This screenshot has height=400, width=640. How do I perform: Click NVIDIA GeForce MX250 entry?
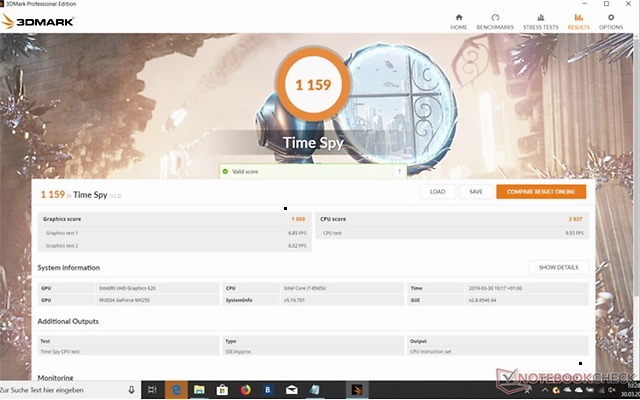(124, 300)
